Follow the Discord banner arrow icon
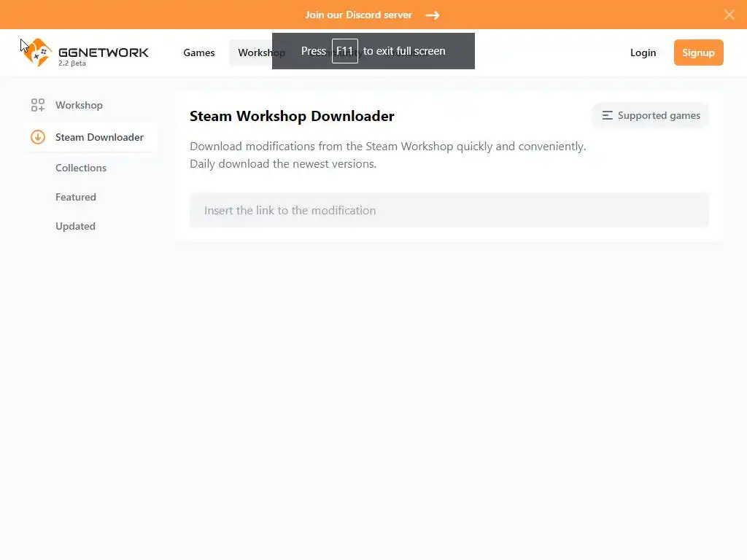Screen dimensions: 747x560 coord(433,15)
